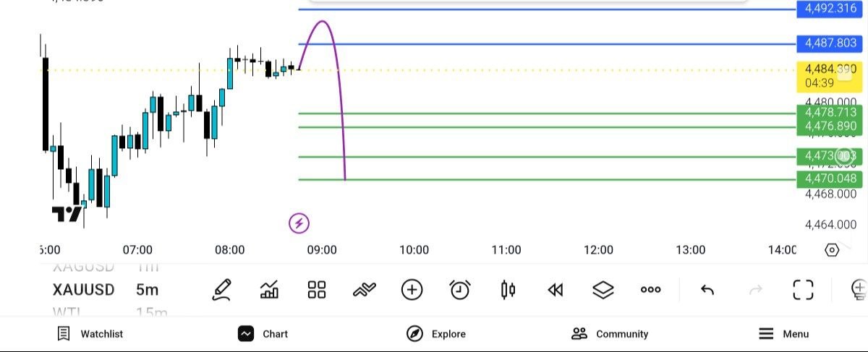Change chart type via candlestick icon
The height and width of the screenshot is (352, 868).
coord(508,290)
